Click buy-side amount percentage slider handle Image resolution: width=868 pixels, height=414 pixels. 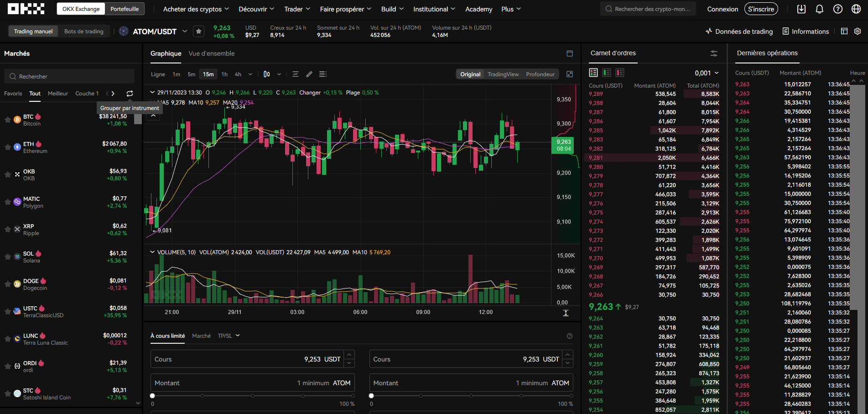coord(152,396)
